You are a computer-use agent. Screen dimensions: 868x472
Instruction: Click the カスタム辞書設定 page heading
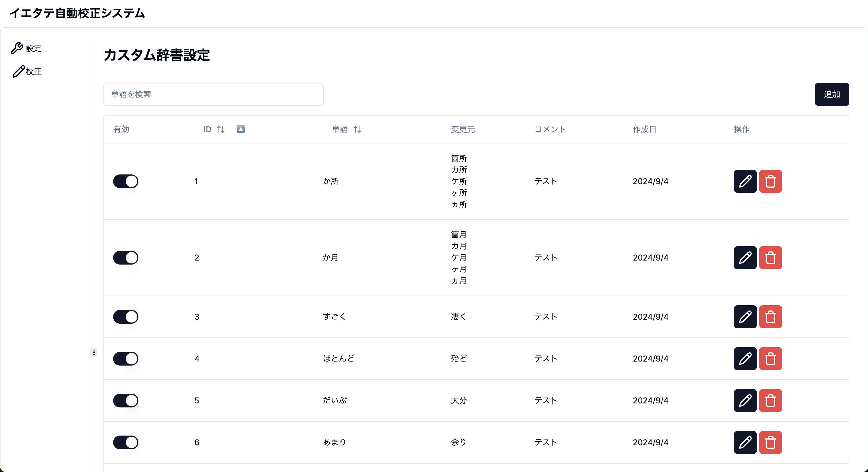[157, 55]
